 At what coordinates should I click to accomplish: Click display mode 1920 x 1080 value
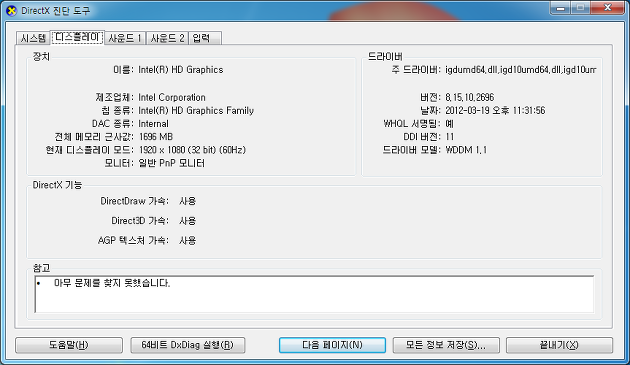click(192, 150)
